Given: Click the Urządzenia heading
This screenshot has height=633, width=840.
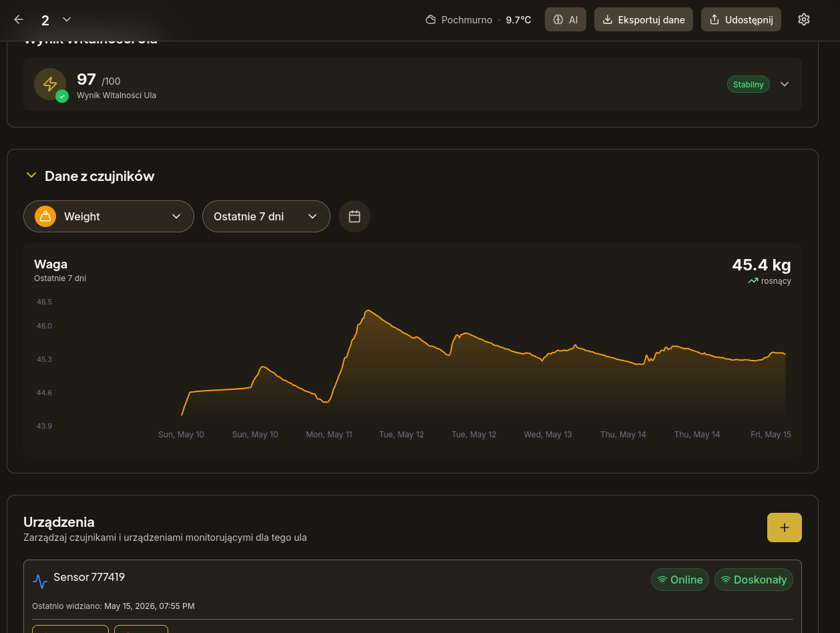Looking at the screenshot, I should pos(59,521).
